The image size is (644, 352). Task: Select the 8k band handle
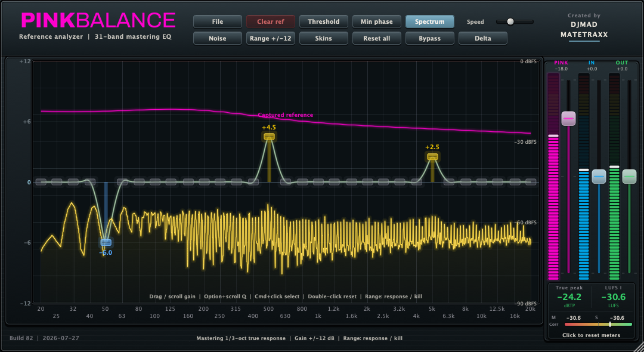pyautogui.click(x=465, y=182)
